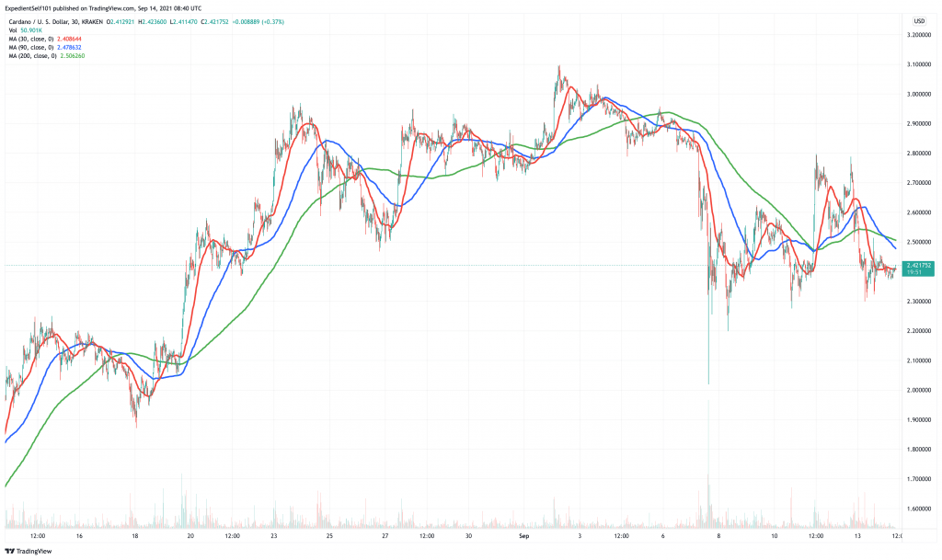Click the 2.000000 price axis label
Viewport: 942px width, 560px height.
coord(919,390)
